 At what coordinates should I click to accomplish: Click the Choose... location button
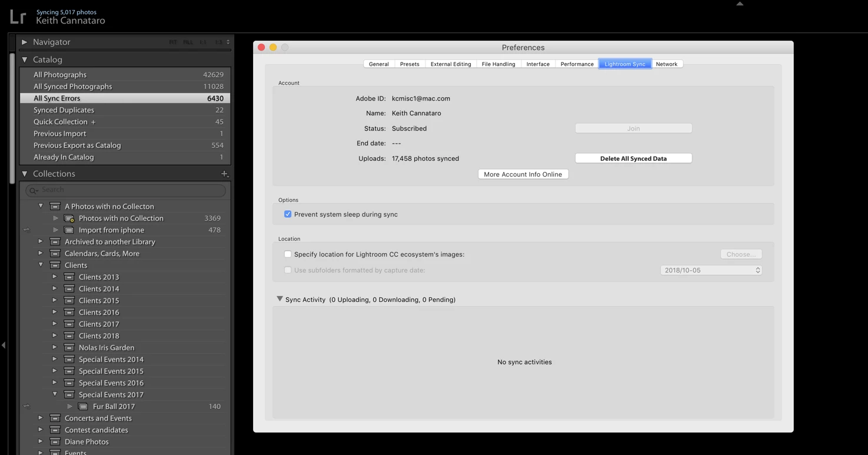click(741, 254)
